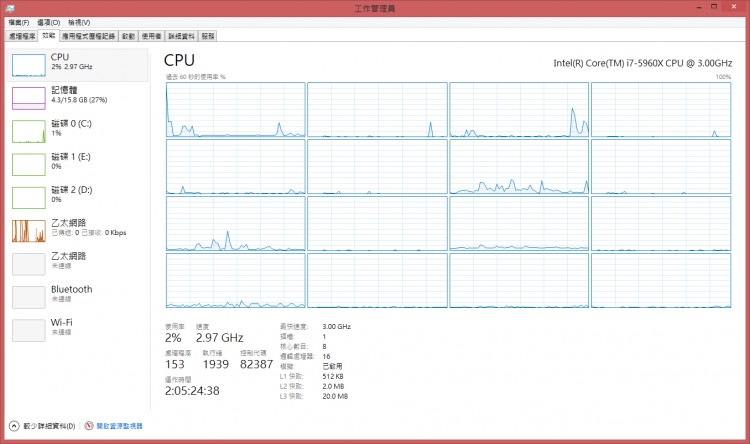The width and height of the screenshot is (750, 444).
Task: Select the 磁碟 2 (D:) disk icon
Action: click(28, 196)
